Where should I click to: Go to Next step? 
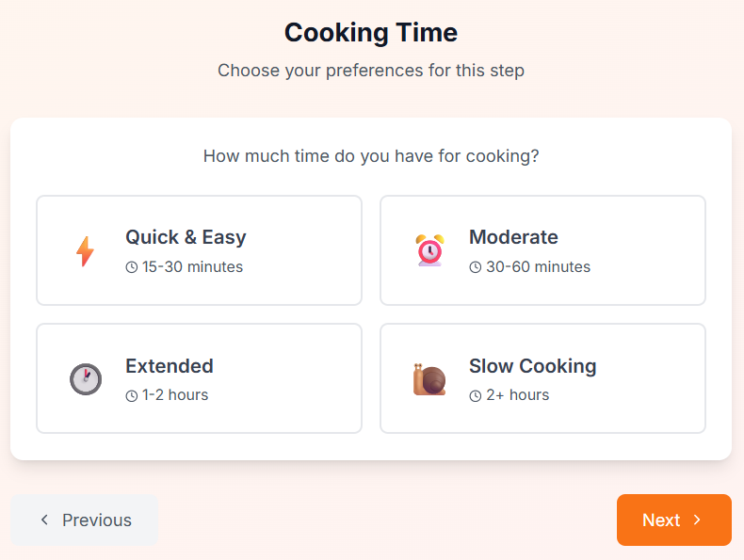pyautogui.click(x=673, y=520)
